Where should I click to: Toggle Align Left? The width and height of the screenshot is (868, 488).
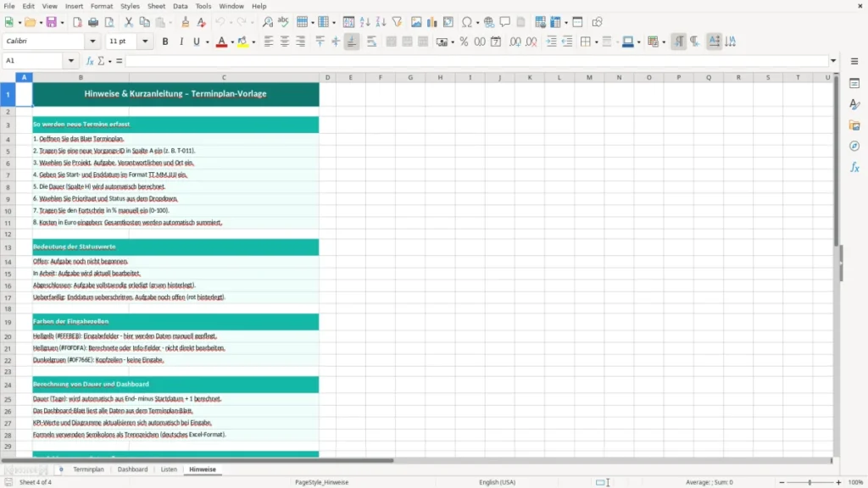269,42
